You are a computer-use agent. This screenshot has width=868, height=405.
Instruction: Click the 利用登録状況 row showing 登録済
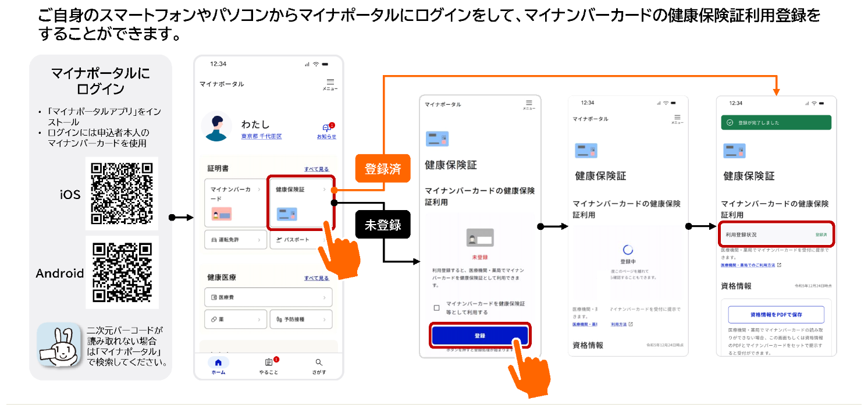[776, 235]
